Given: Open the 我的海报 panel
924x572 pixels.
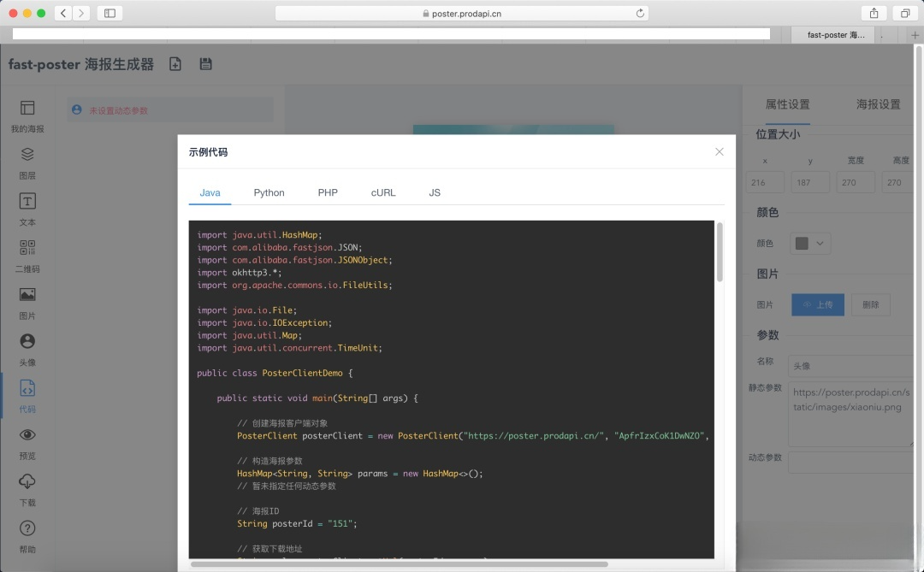Looking at the screenshot, I should 27,115.
